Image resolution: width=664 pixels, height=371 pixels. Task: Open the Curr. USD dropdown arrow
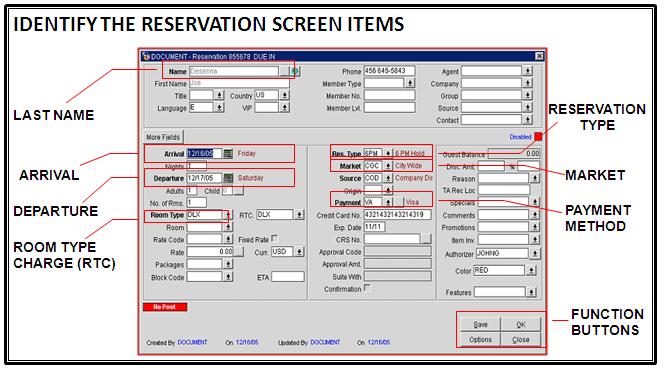(x=299, y=252)
